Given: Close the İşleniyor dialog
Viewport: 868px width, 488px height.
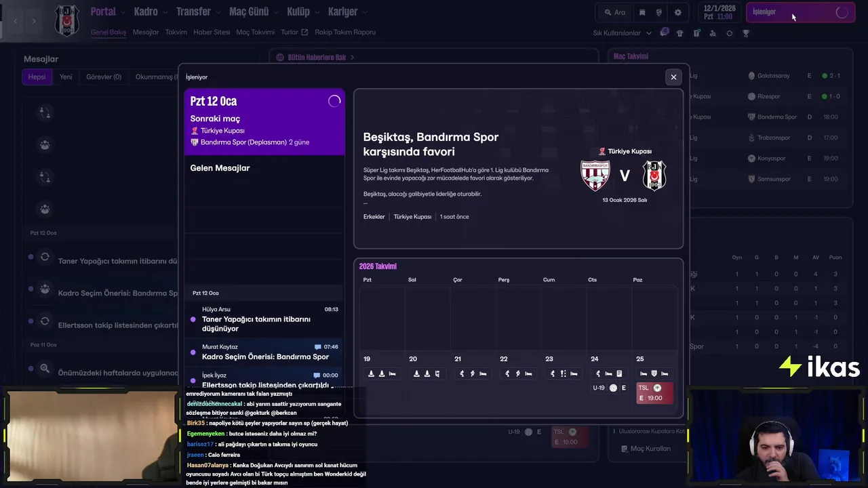Looking at the screenshot, I should 673,77.
